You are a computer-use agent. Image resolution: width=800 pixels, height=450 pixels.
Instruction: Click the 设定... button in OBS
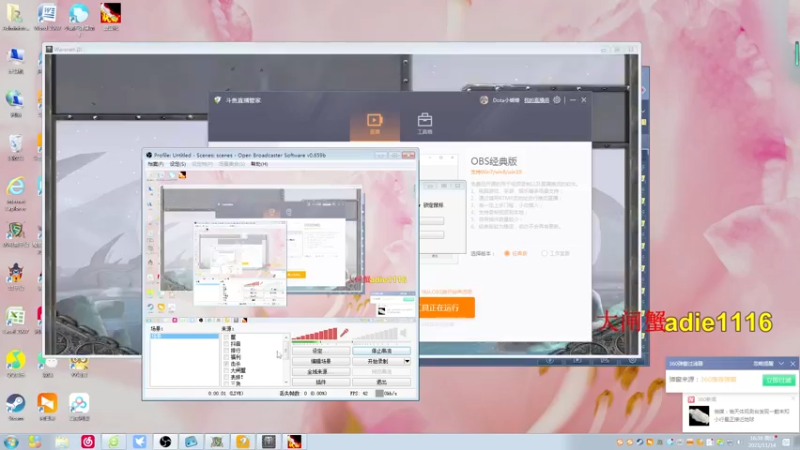point(321,351)
